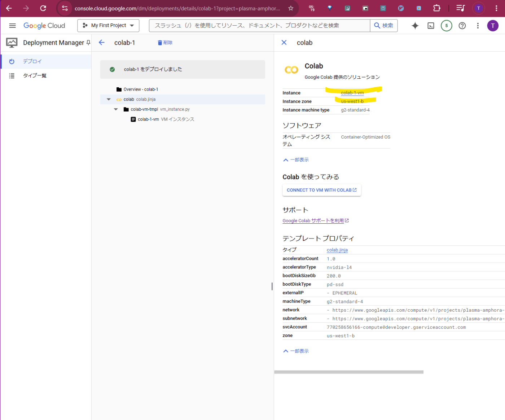The width and height of the screenshot is (505, 420).
Task: Go back using browser back arrow
Action: 9,8
